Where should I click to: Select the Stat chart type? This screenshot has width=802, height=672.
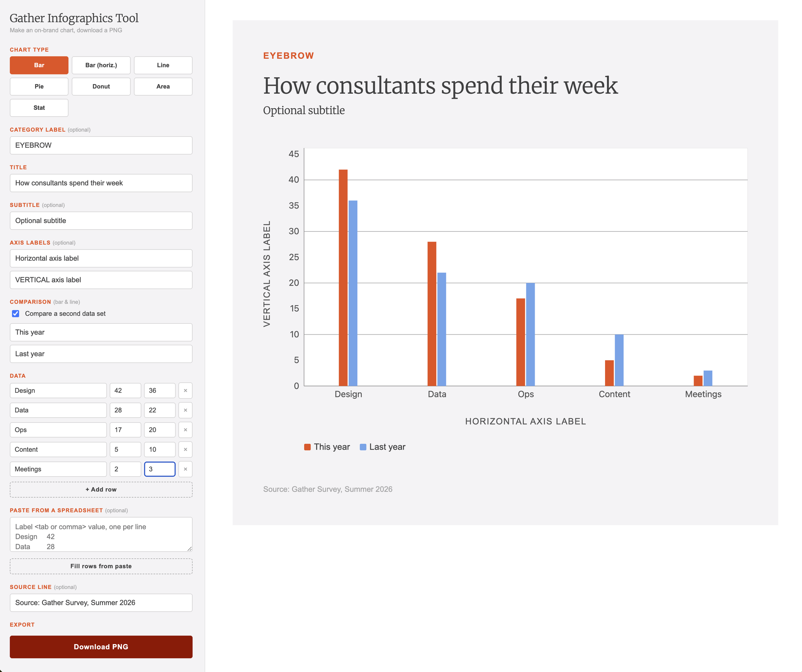[39, 108]
